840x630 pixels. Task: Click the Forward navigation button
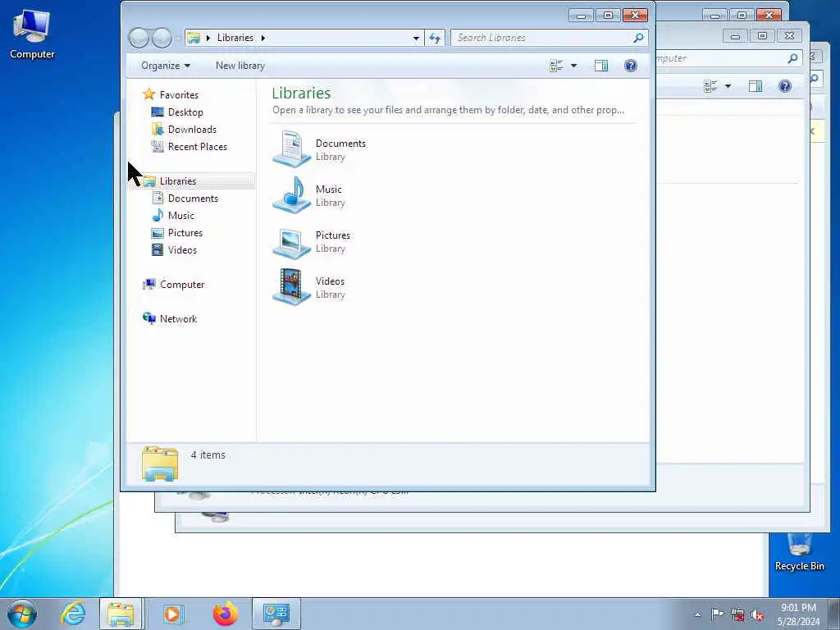point(162,38)
